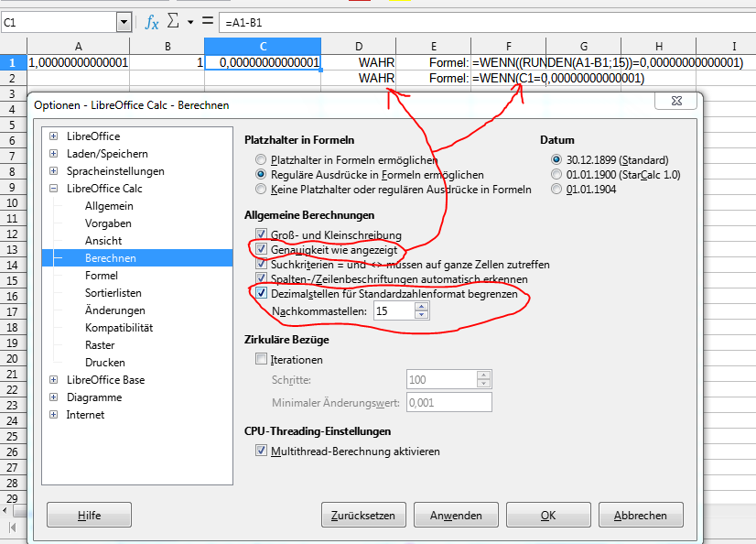
Task: Select Raster in options tree
Action: click(100, 345)
